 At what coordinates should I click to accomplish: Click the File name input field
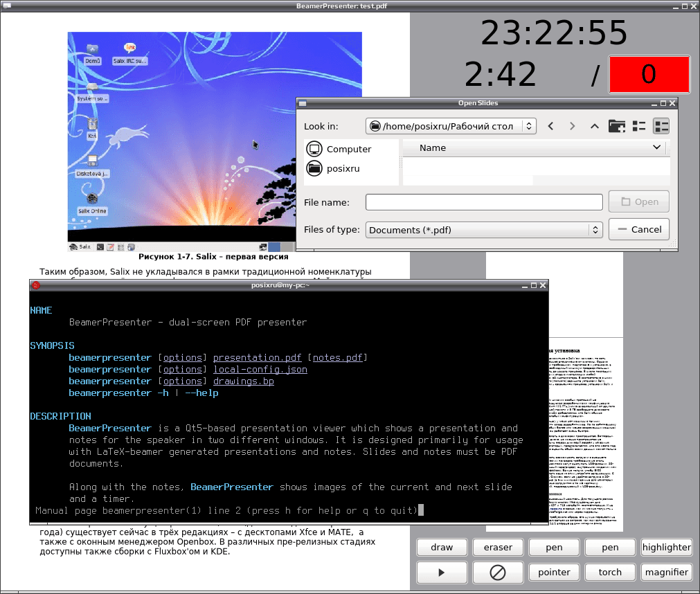[x=484, y=202]
